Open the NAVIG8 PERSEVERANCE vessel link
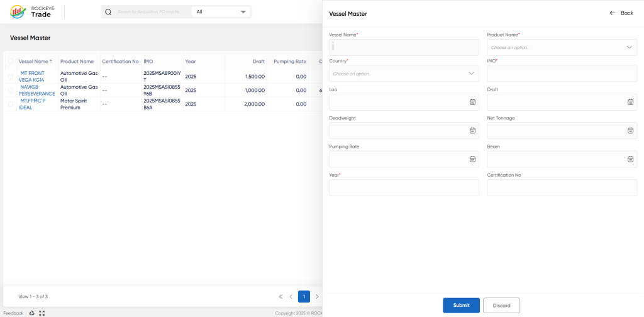644x317 pixels. (37, 91)
